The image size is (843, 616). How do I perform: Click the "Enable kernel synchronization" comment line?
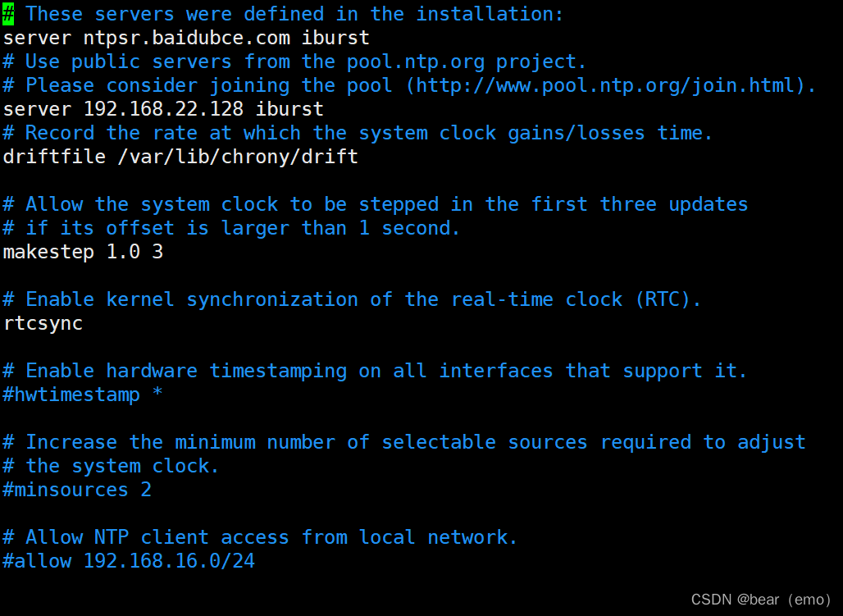coord(352,299)
